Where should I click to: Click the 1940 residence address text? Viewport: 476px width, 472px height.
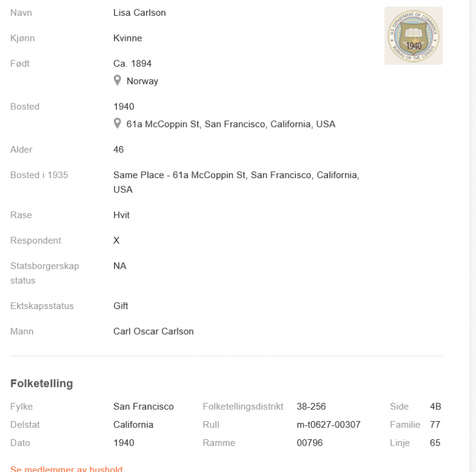230,124
